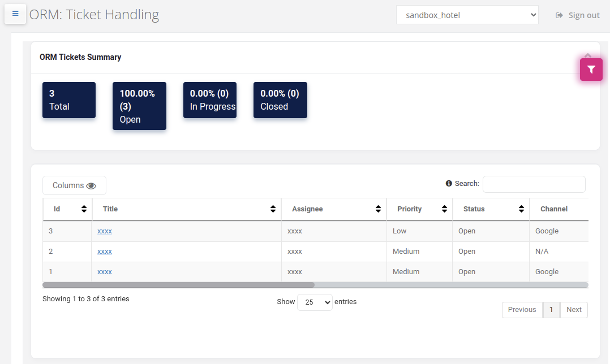This screenshot has width=610, height=364.
Task: Sort table by Title column
Action: pos(187,209)
